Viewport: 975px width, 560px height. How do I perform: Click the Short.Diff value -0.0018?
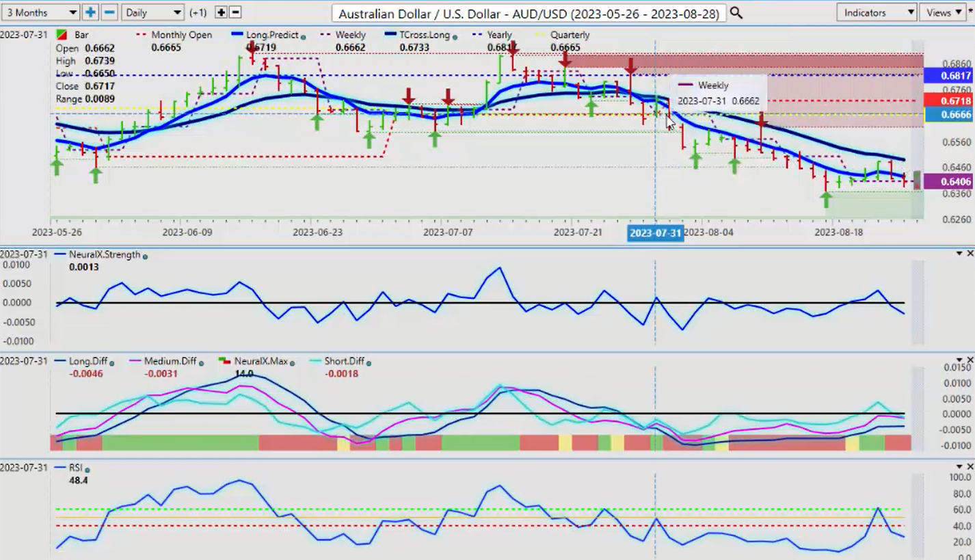(341, 374)
